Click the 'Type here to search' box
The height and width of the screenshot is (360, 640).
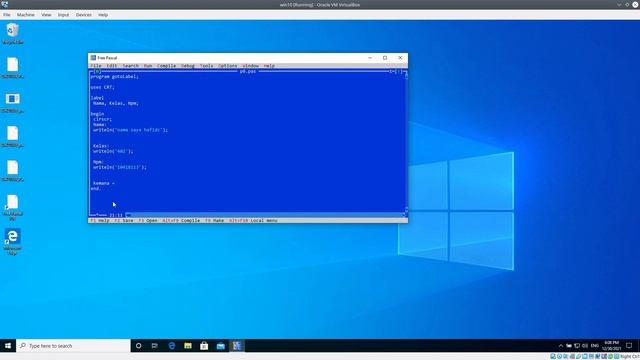[73, 346]
